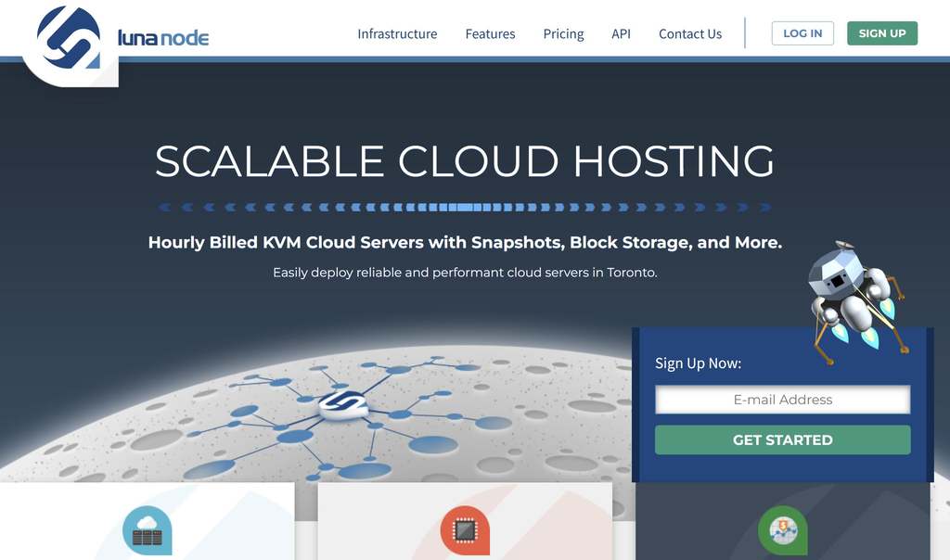Viewport: 950px width, 560px height.
Task: Click the Luna Node emblem on the moon
Action: click(x=343, y=404)
